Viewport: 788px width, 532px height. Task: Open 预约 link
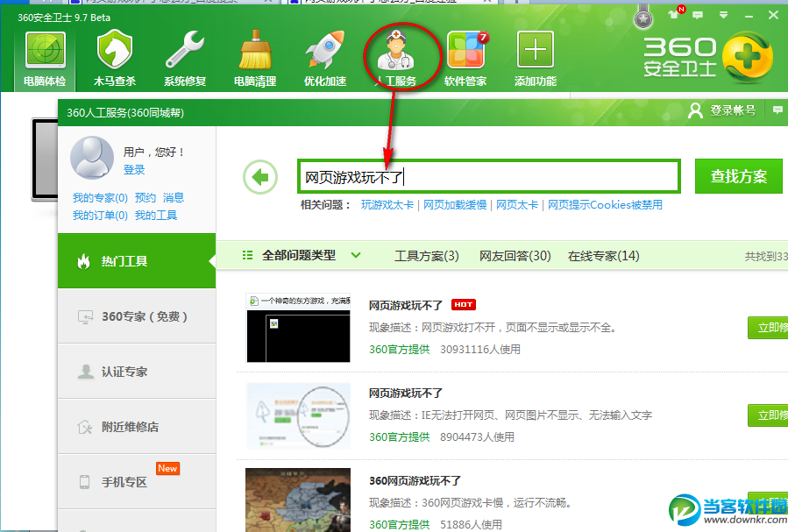coord(146,197)
